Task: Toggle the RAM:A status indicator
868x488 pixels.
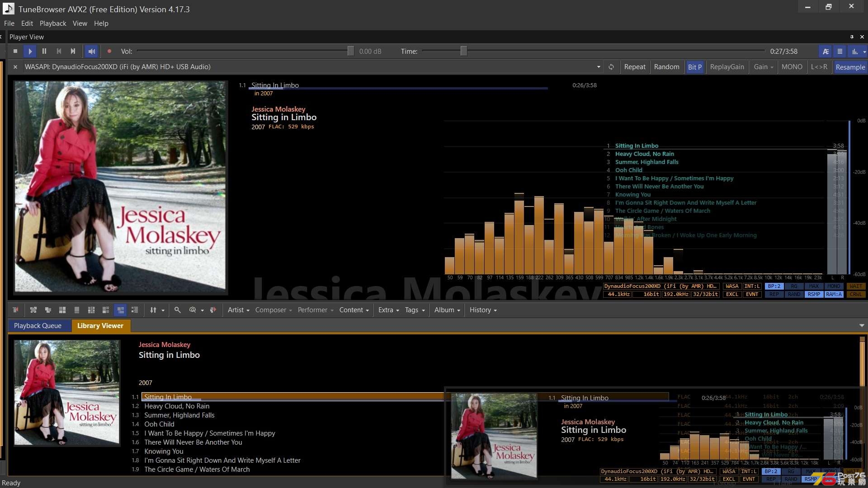Action: [x=834, y=295]
